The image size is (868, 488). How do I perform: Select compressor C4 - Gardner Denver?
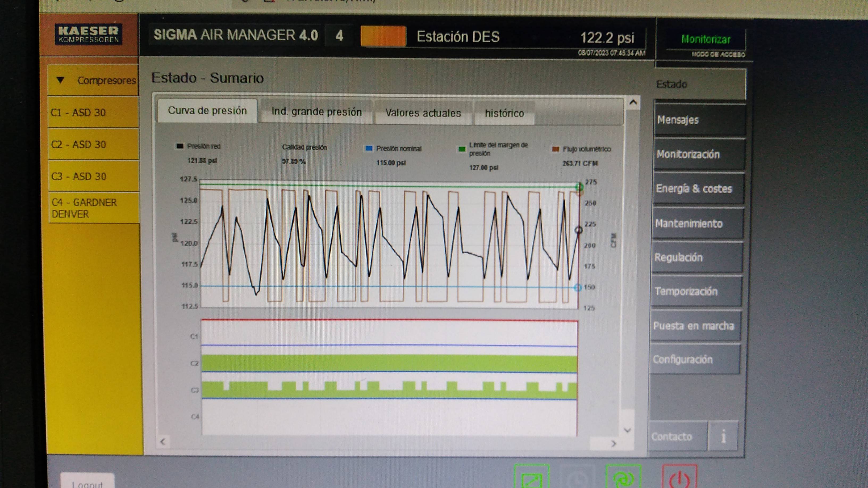[94, 208]
